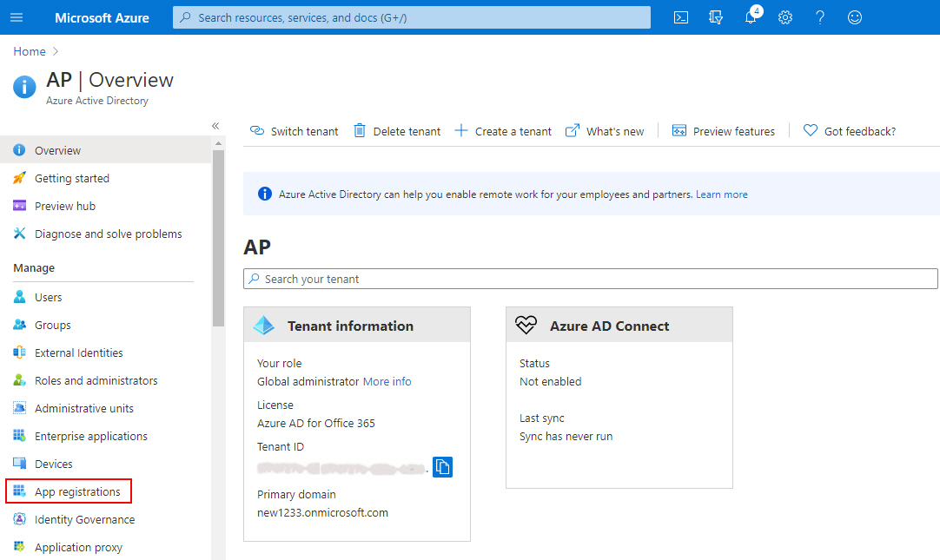Viewport: 940px width, 560px height.
Task: Click the Enterprise applications grid icon
Action: click(19, 436)
